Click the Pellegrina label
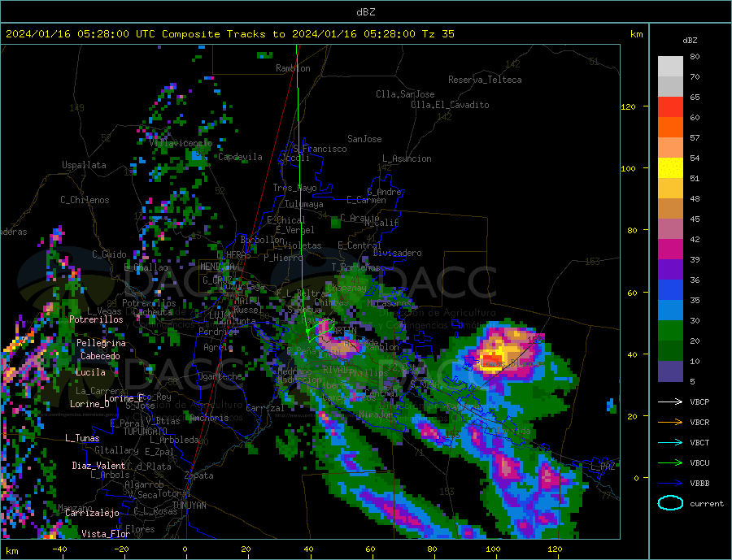Screen dimensions: 732x560 102,343
